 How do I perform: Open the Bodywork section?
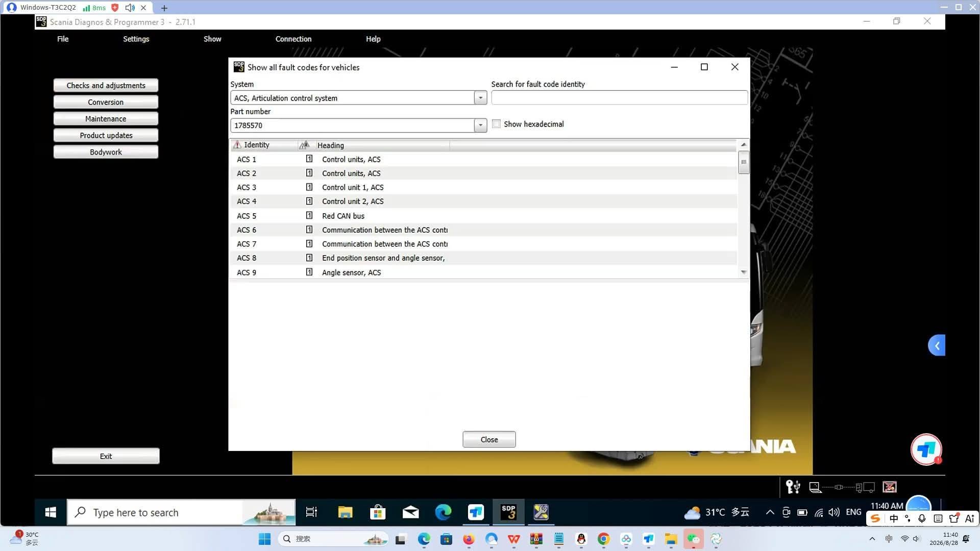coord(106,152)
